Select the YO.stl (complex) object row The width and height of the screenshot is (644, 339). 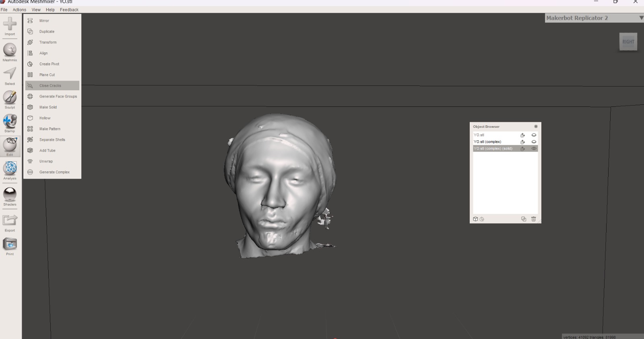tap(505, 142)
